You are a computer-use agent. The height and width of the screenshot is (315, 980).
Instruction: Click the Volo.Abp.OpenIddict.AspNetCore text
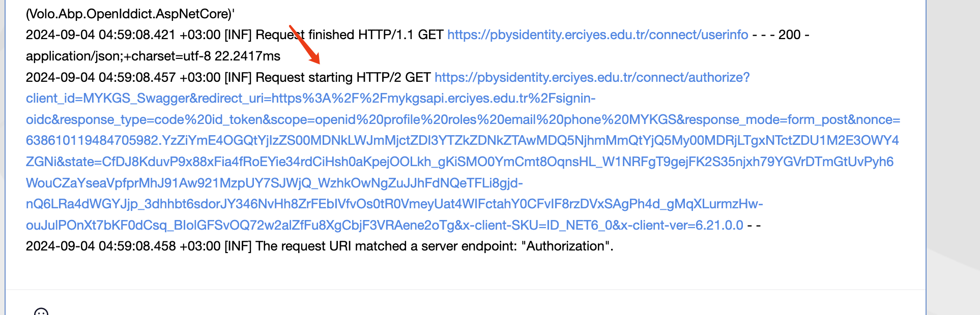pos(130,14)
